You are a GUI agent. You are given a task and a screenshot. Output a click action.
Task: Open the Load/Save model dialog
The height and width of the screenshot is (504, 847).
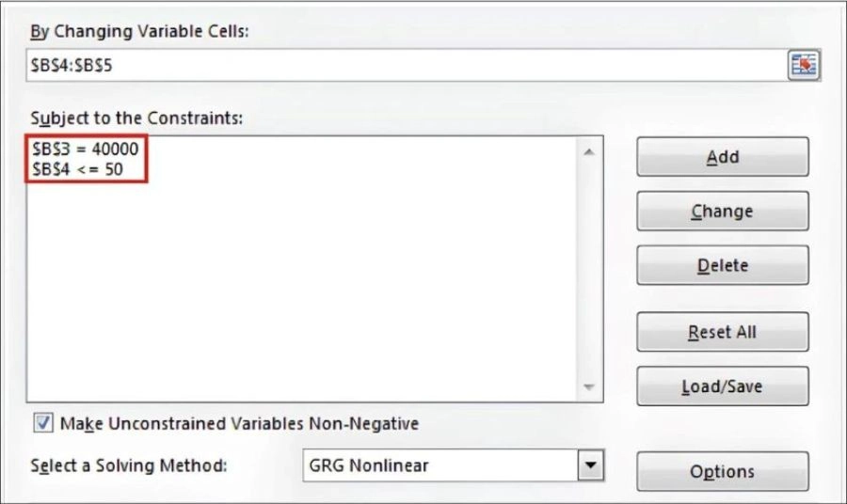(722, 386)
